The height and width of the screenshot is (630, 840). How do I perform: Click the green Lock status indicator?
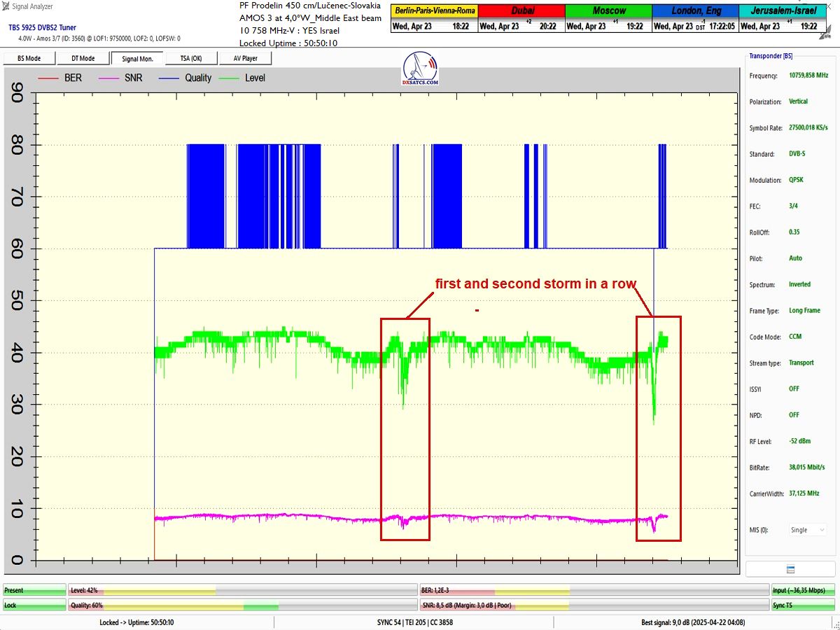click(x=34, y=605)
